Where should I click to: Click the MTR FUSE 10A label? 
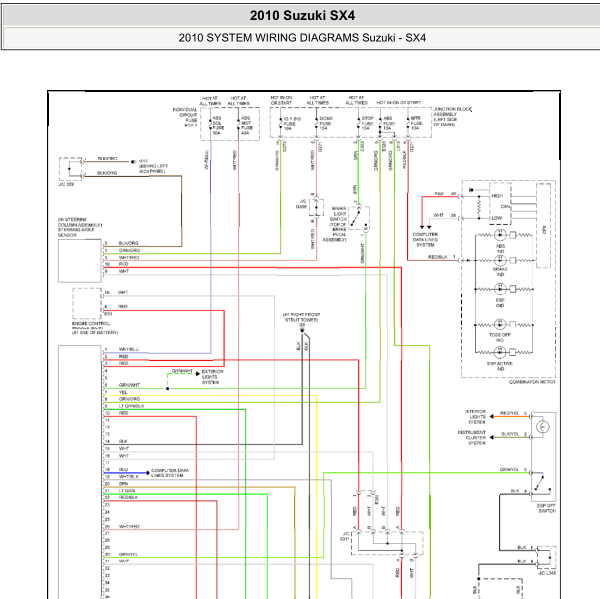click(417, 123)
